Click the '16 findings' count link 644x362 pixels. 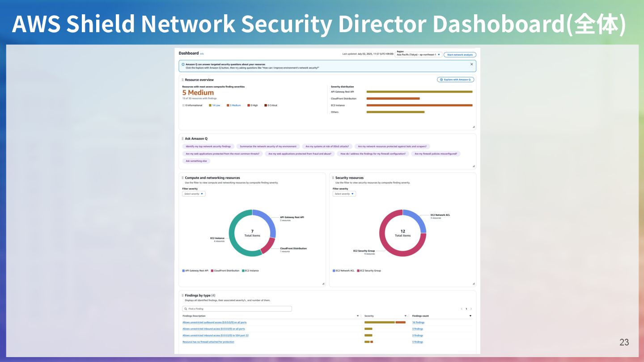(418, 322)
